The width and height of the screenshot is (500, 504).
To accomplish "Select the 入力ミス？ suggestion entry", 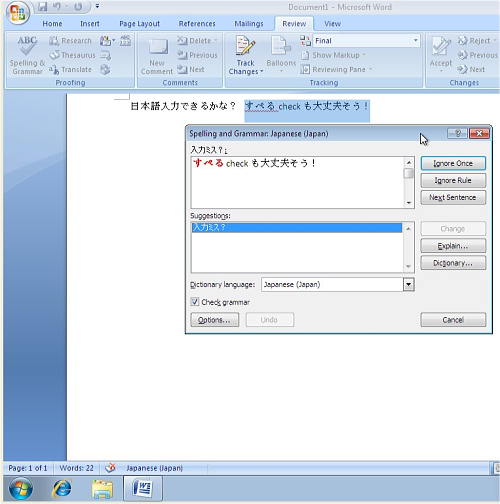I will 297,227.
